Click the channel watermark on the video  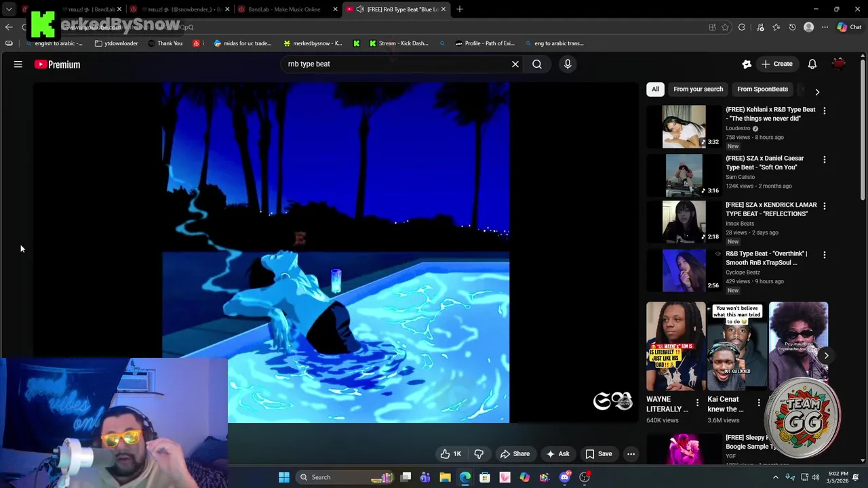(612, 401)
